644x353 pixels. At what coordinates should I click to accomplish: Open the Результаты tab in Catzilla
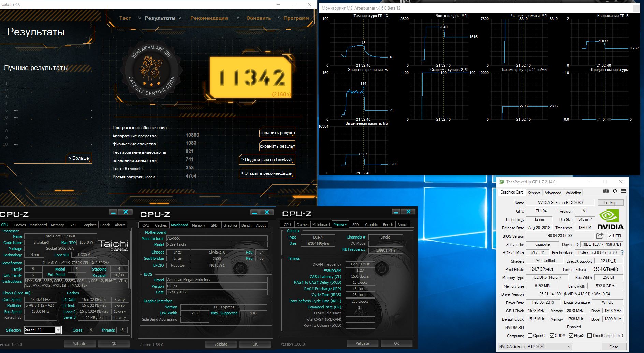(x=160, y=18)
